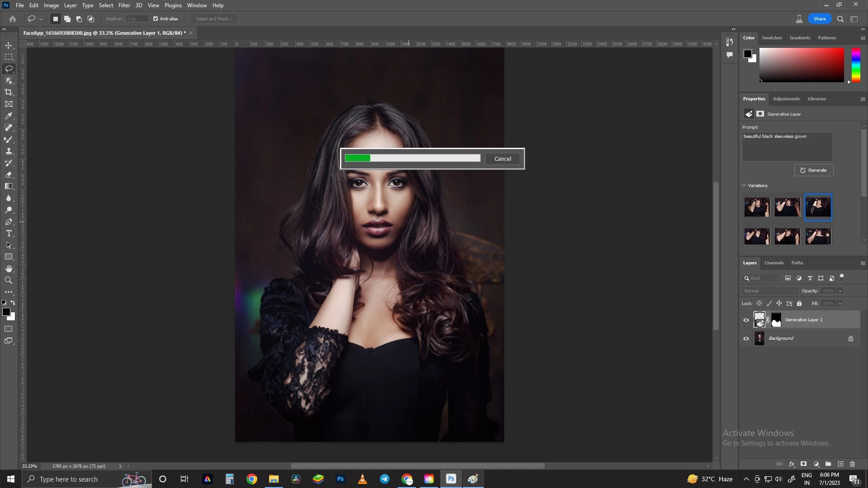Select the Move tool

[x=9, y=46]
